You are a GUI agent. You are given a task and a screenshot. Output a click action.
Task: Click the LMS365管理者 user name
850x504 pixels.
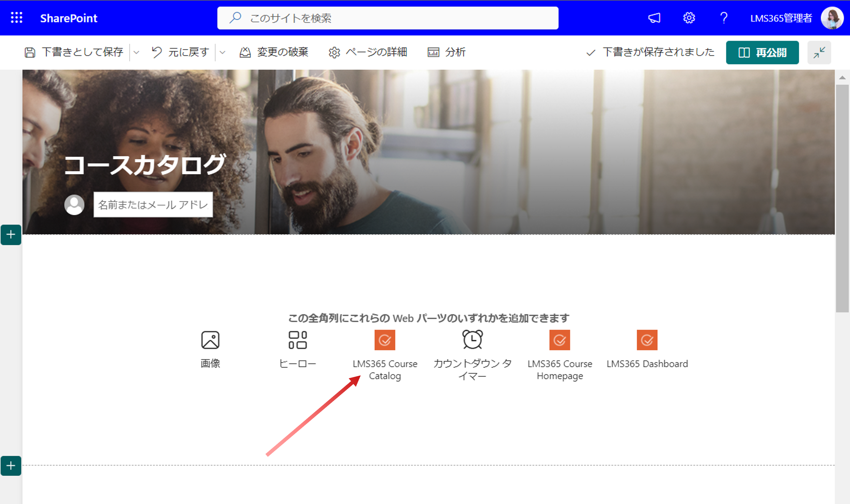781,18
